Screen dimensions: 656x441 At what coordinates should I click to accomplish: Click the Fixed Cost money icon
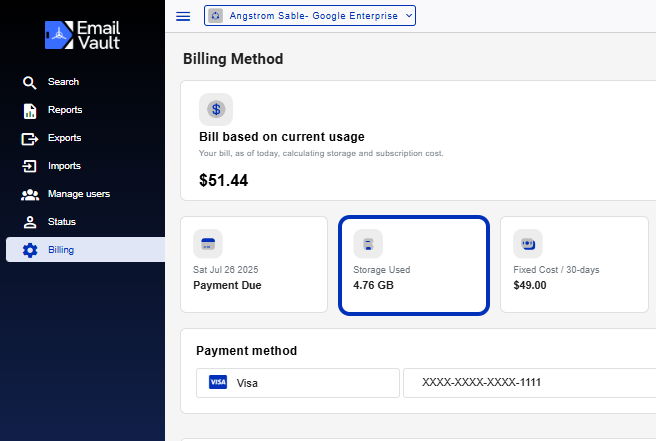(528, 244)
